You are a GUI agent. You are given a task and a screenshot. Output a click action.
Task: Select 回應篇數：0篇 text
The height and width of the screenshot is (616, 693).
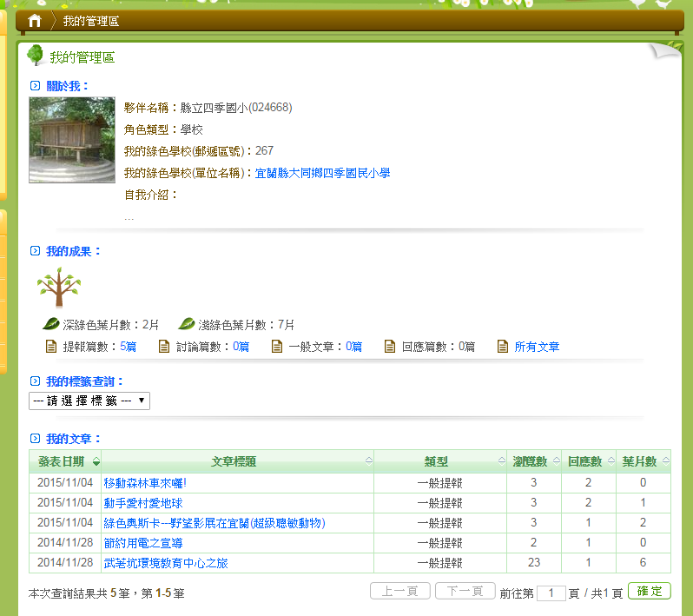[438, 347]
